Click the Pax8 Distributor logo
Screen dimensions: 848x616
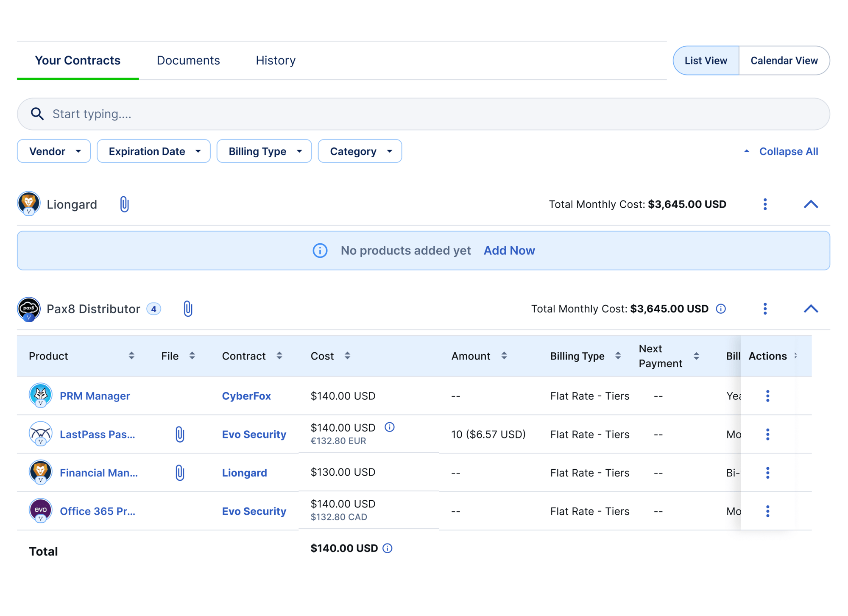[29, 309]
